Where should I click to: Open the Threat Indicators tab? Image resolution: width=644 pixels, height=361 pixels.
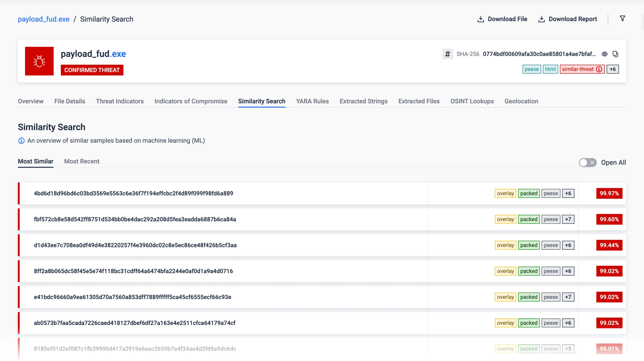(120, 101)
